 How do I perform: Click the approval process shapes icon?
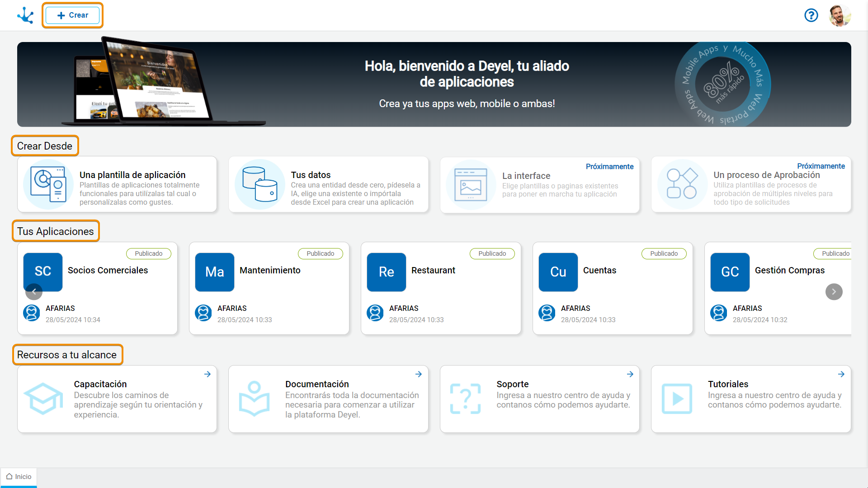pyautogui.click(x=682, y=183)
